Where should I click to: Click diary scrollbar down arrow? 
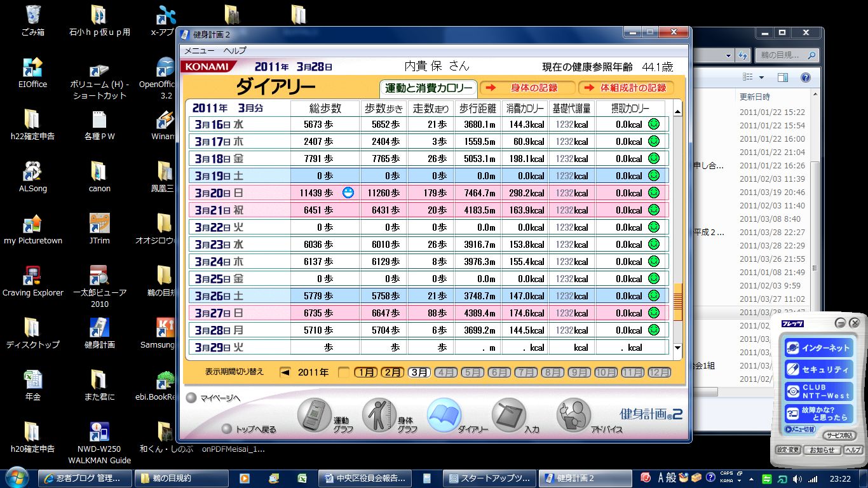click(x=677, y=348)
